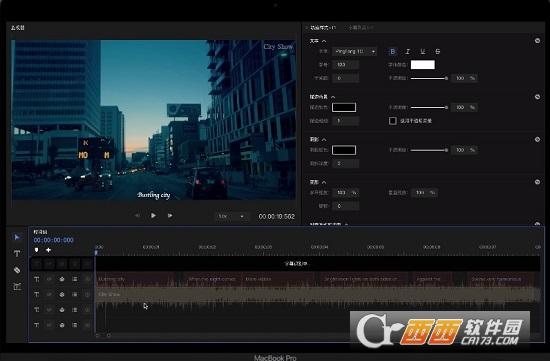550x361 pixels.
Task: Apply strikethrough to the text
Action: pyautogui.click(x=438, y=52)
